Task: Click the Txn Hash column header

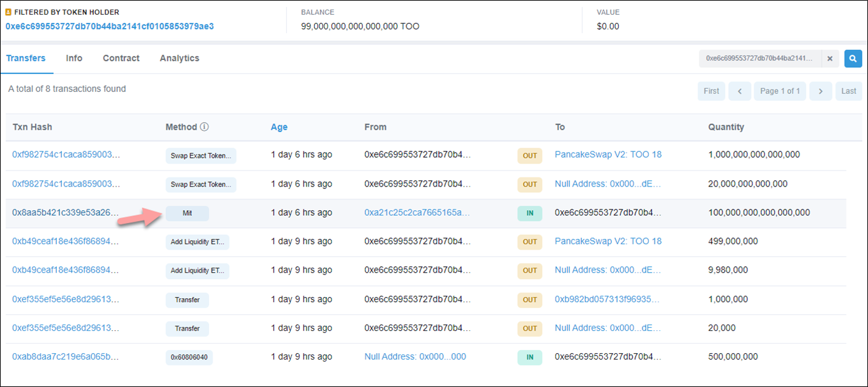Action: click(x=33, y=127)
